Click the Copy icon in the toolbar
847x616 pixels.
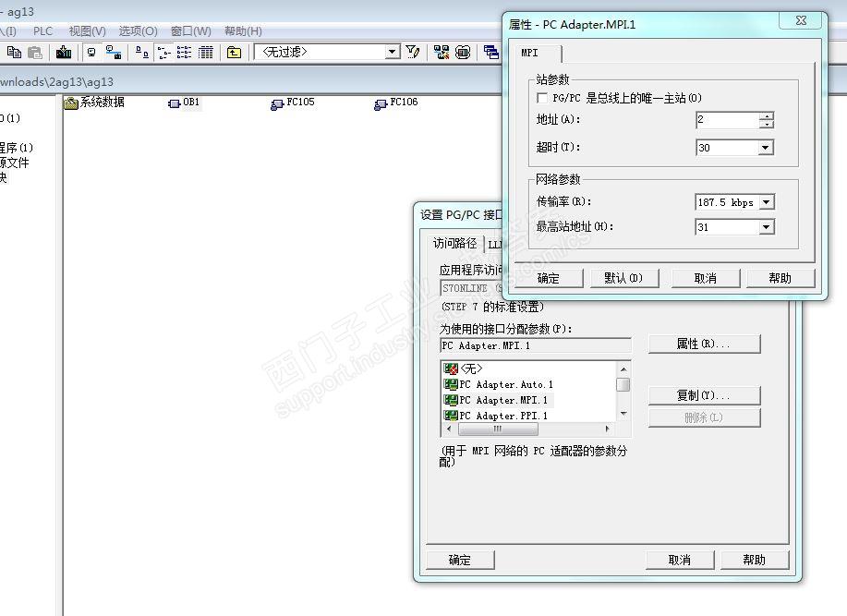tap(14, 53)
